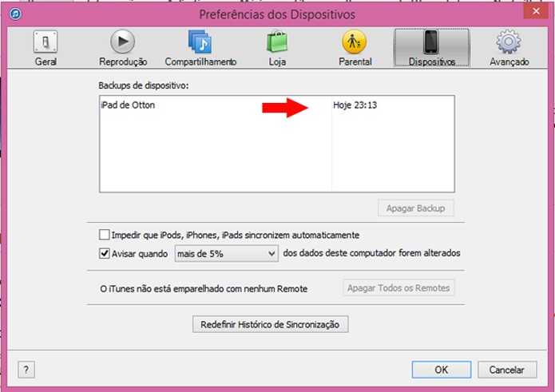Click Apagar Todos os Remotes button
Viewport: 555px width, 392px height.
(398, 288)
